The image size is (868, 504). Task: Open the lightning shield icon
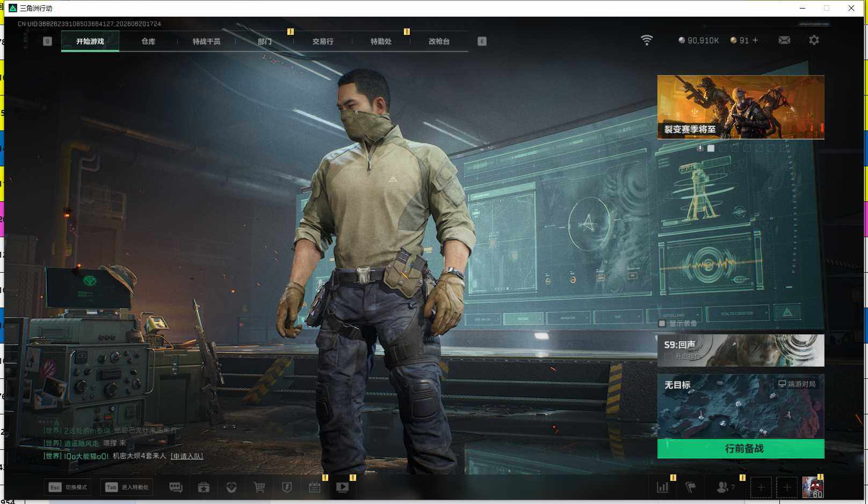click(287, 487)
